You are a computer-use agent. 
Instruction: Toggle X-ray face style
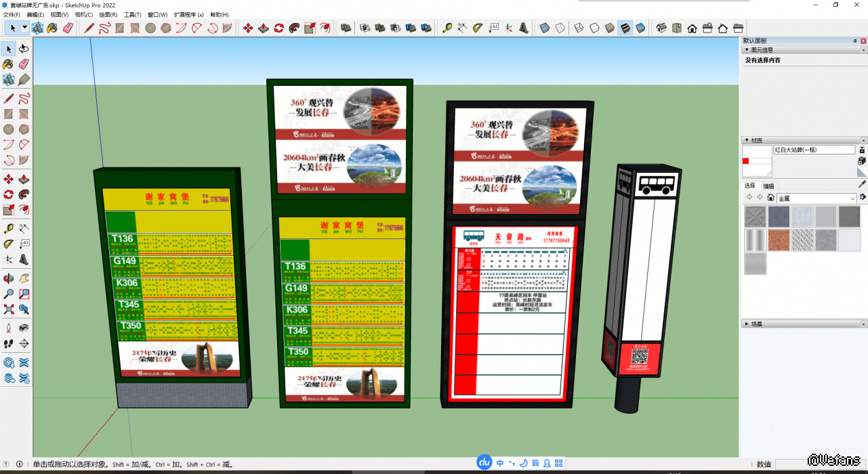(x=544, y=28)
